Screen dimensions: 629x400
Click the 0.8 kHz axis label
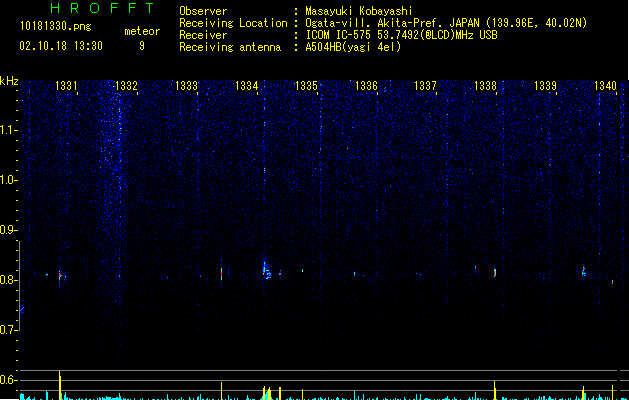point(9,280)
